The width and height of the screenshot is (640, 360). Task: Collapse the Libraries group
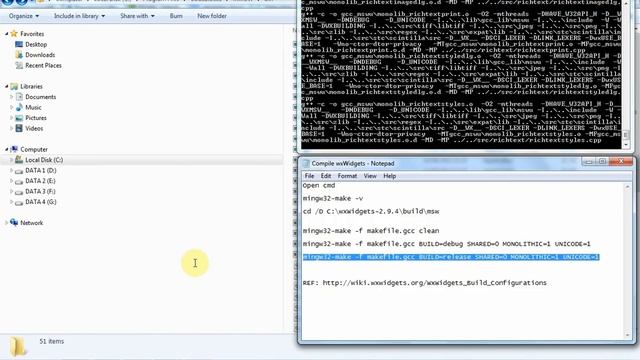(x=7, y=87)
